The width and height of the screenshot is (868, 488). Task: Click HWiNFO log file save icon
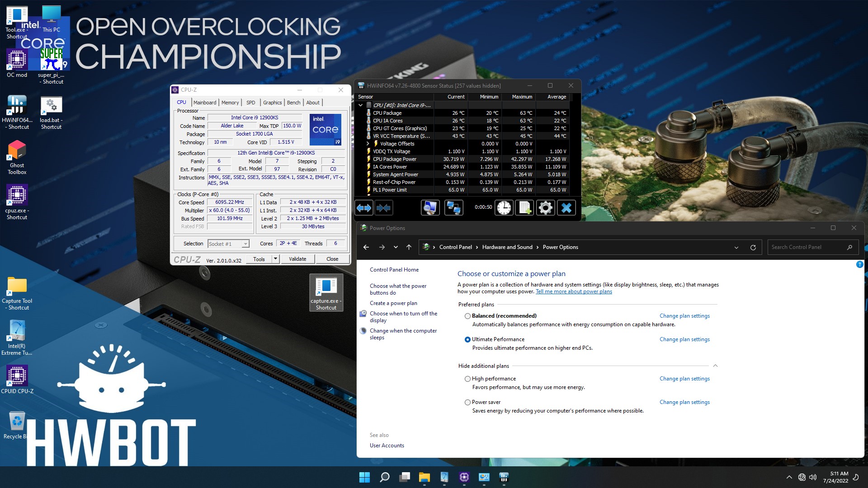point(524,208)
